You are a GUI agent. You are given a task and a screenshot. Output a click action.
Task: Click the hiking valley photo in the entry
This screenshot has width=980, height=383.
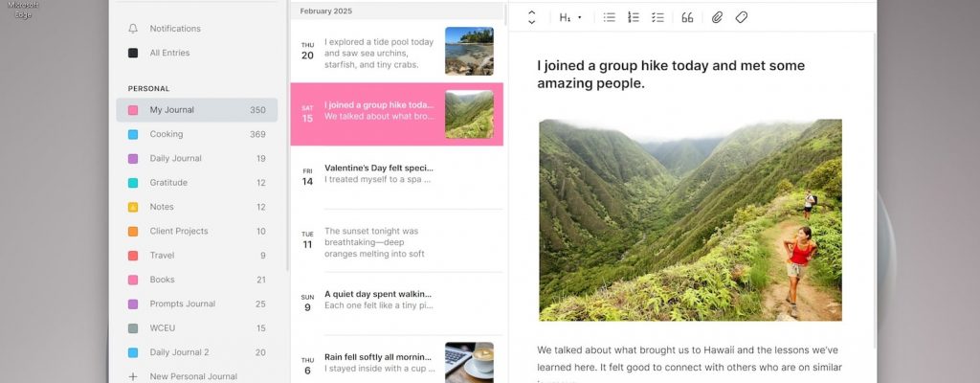(x=690, y=219)
